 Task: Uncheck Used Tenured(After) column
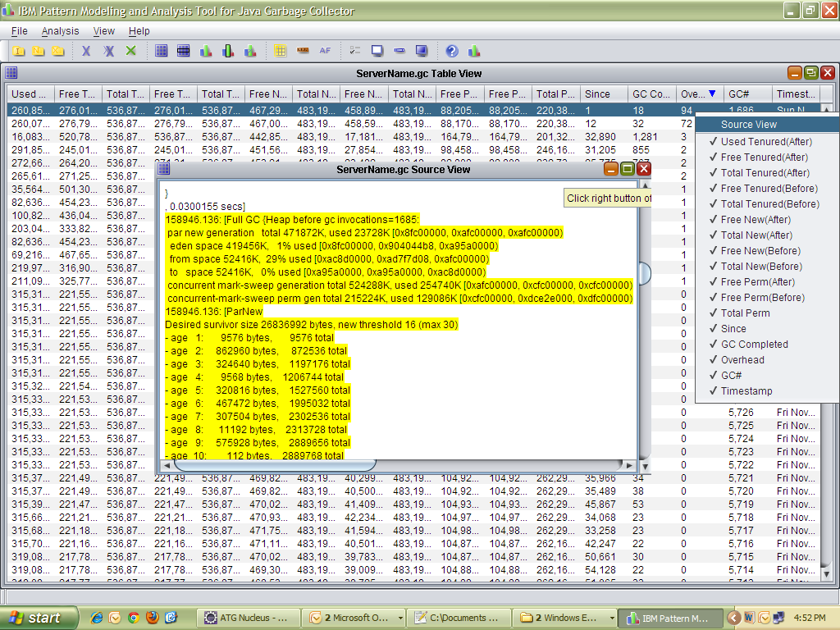click(x=767, y=141)
